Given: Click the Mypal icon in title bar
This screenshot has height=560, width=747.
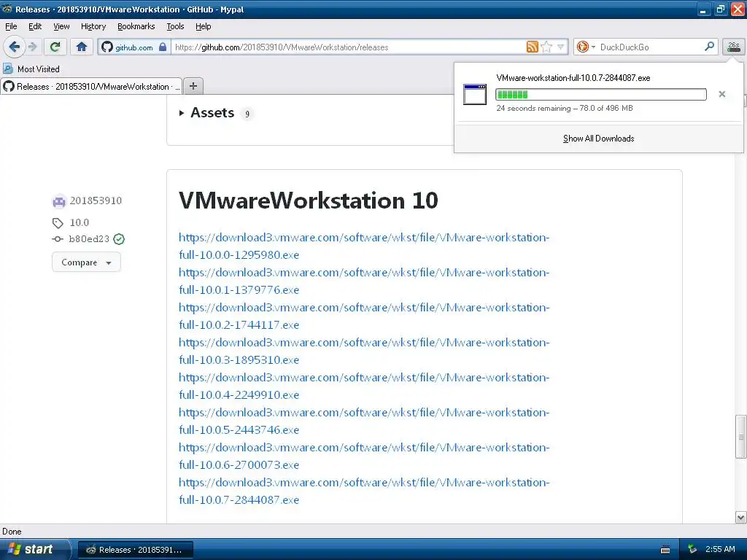Looking at the screenshot, I should pyautogui.click(x=7, y=9).
